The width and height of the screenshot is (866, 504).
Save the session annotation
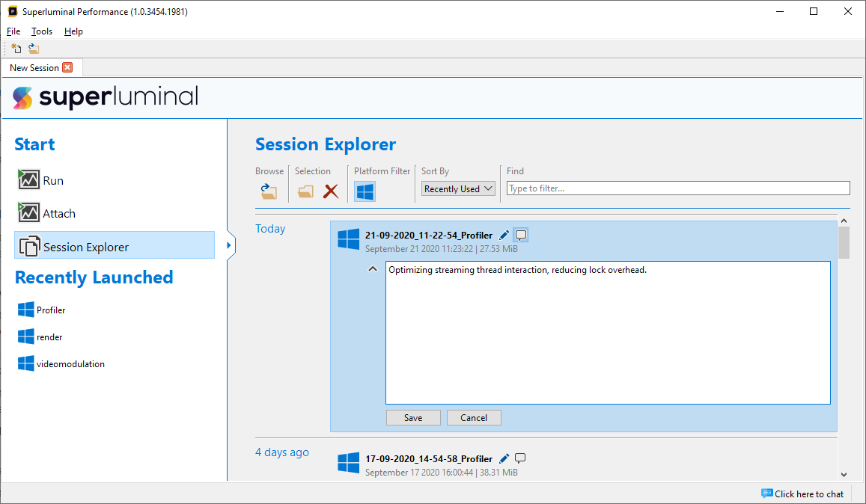tap(413, 418)
